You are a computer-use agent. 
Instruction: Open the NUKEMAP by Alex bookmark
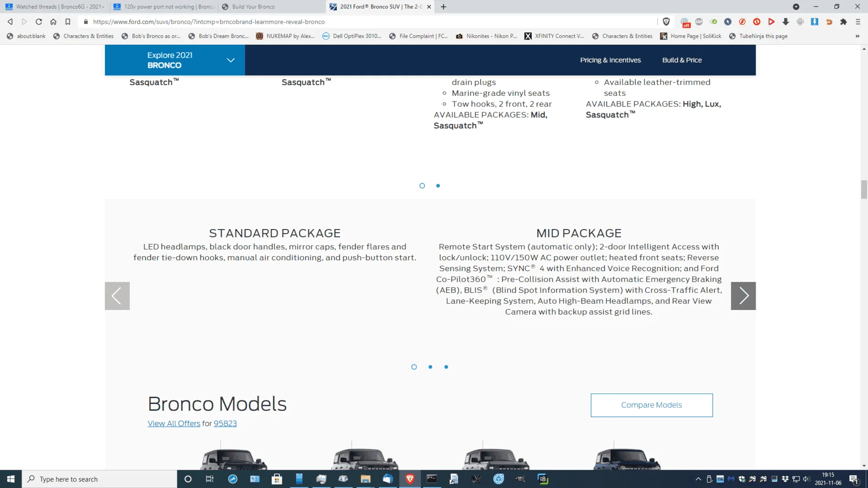286,36
